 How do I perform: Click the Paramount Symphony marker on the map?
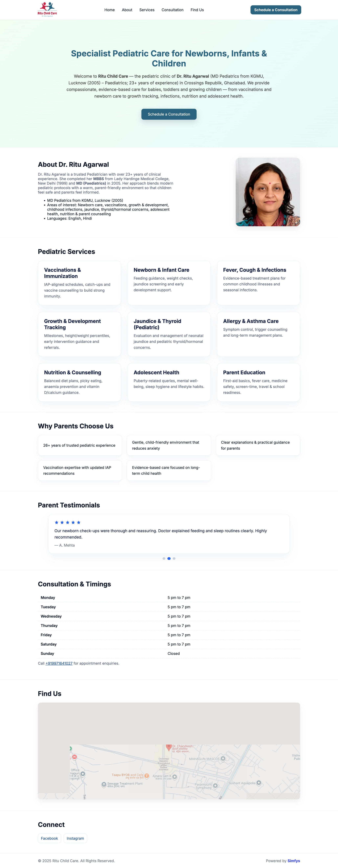point(215,785)
